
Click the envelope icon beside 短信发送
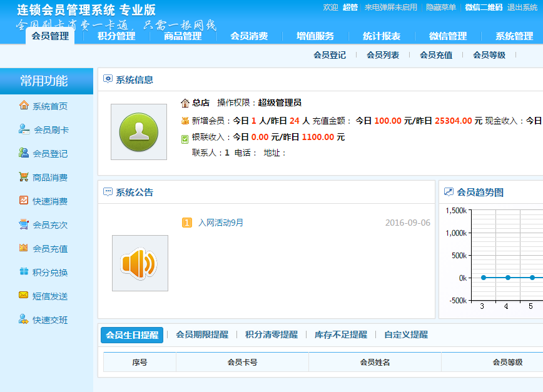point(24,295)
